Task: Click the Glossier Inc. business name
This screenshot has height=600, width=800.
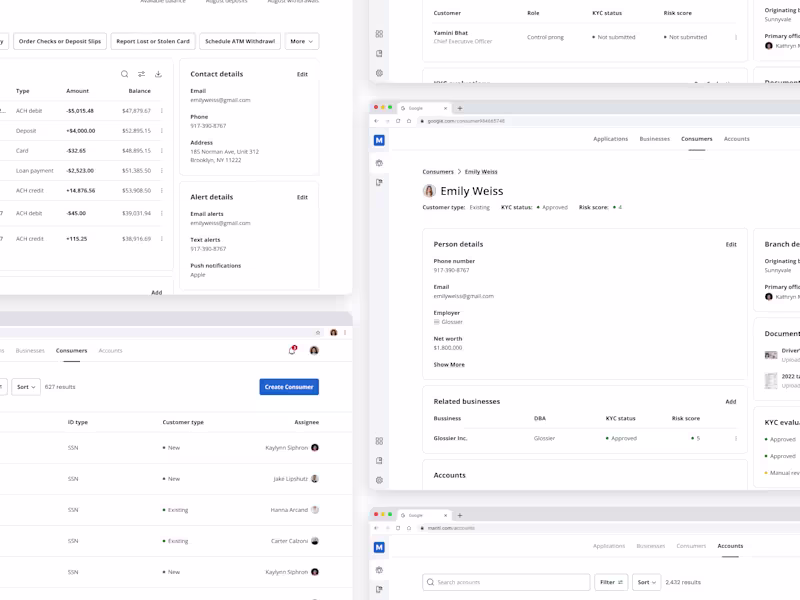Action: pos(451,438)
